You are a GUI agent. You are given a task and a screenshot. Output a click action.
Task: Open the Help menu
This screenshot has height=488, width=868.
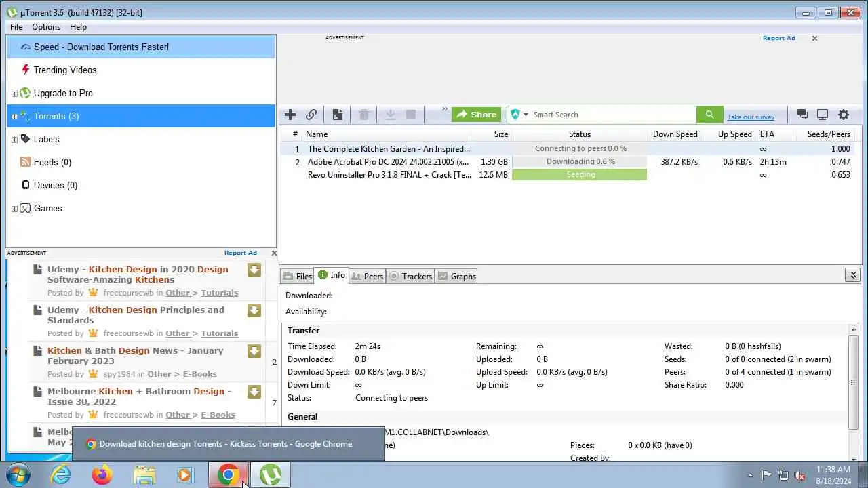(x=78, y=27)
